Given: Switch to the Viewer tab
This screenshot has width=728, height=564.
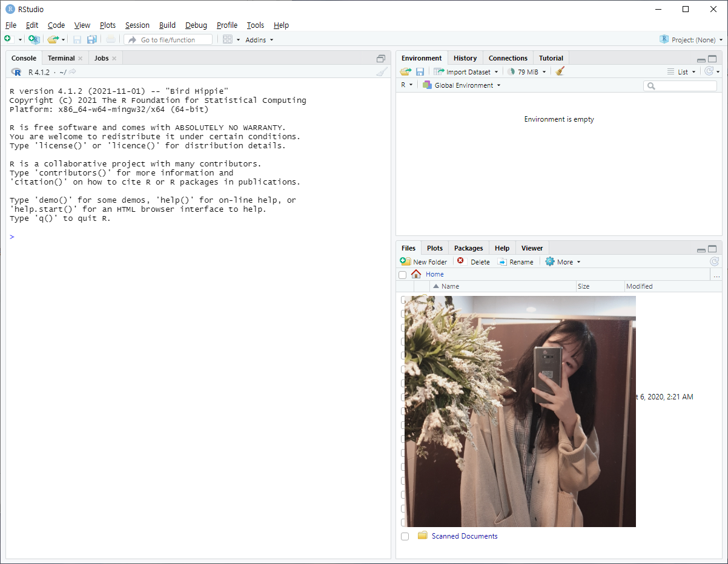Looking at the screenshot, I should click(532, 249).
